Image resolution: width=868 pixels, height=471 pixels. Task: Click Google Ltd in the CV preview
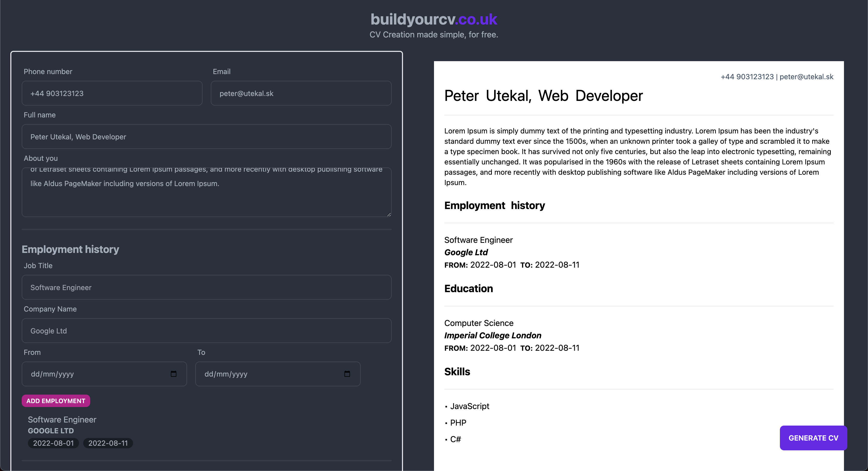(x=466, y=252)
